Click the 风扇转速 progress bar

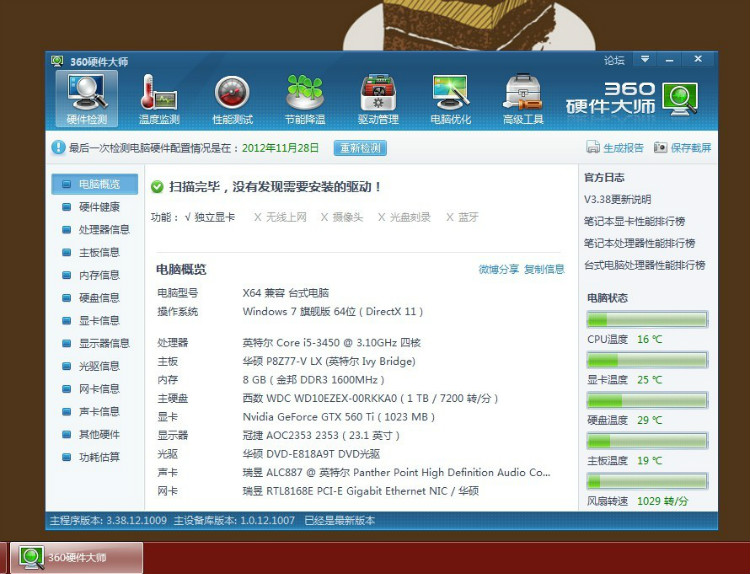pyautogui.click(x=647, y=481)
